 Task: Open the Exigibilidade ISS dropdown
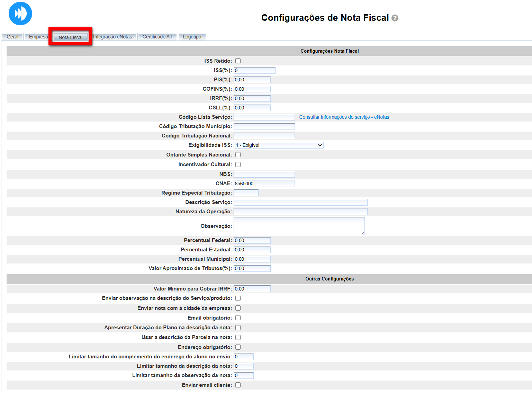278,145
